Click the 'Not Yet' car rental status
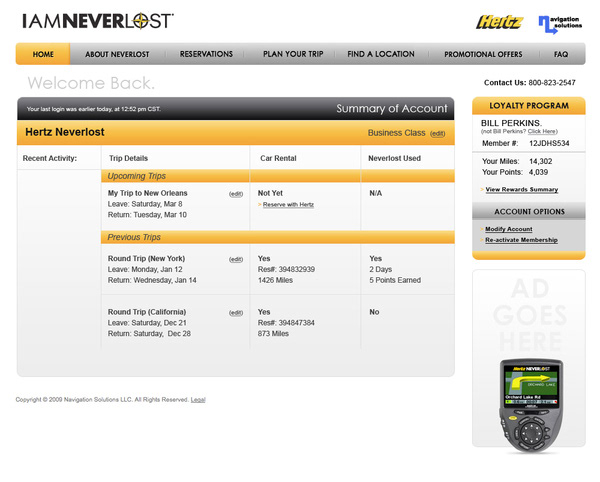This screenshot has height=482, width=600. [270, 193]
